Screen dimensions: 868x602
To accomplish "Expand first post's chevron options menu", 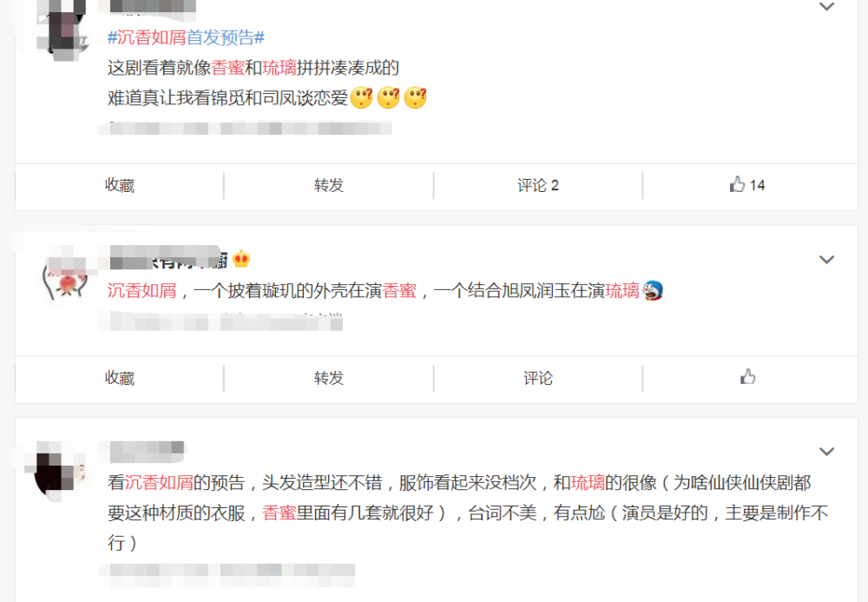I will click(826, 7).
